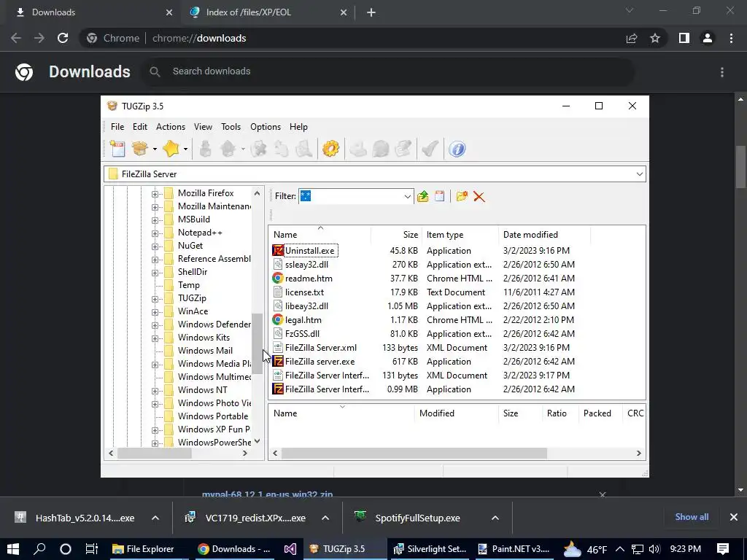Viewport: 747px width, 560px height.
Task: Select FileZilla server.exe file
Action: pyautogui.click(x=320, y=362)
